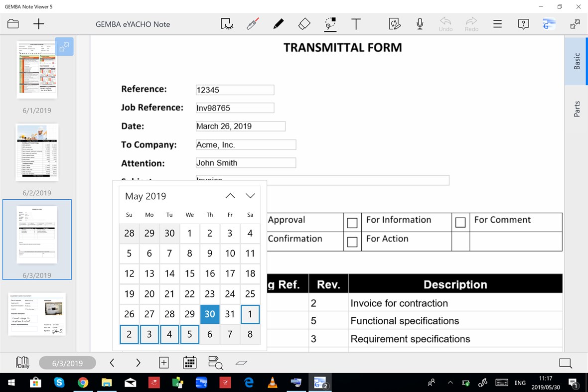Image resolution: width=588 pixels, height=392 pixels.
Task: Start recording with the microphone tool
Action: (420, 23)
